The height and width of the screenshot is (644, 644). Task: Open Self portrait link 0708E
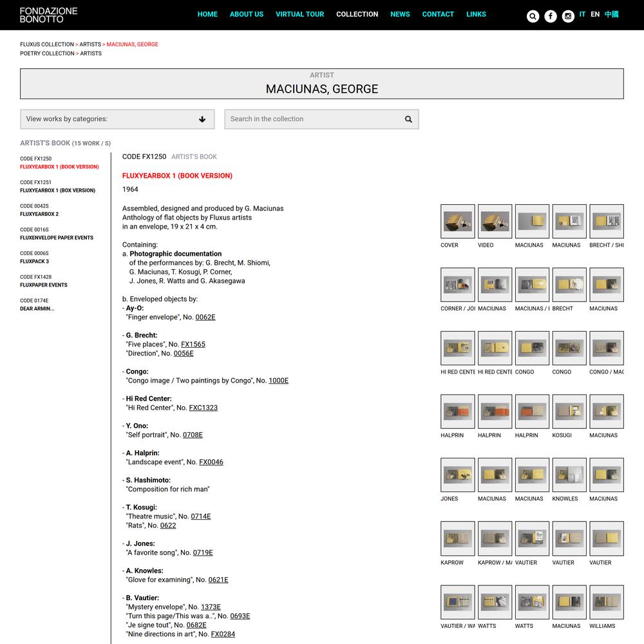(193, 435)
